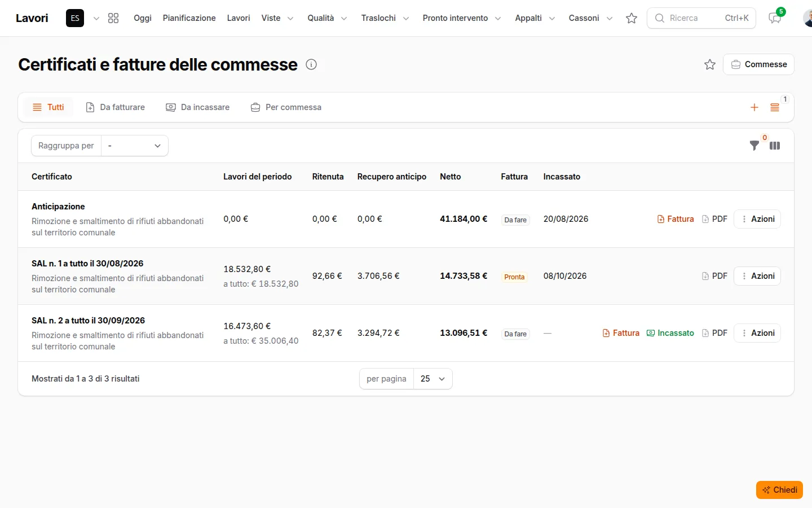
Task: Open the Viste dropdown menu
Action: coord(277,18)
